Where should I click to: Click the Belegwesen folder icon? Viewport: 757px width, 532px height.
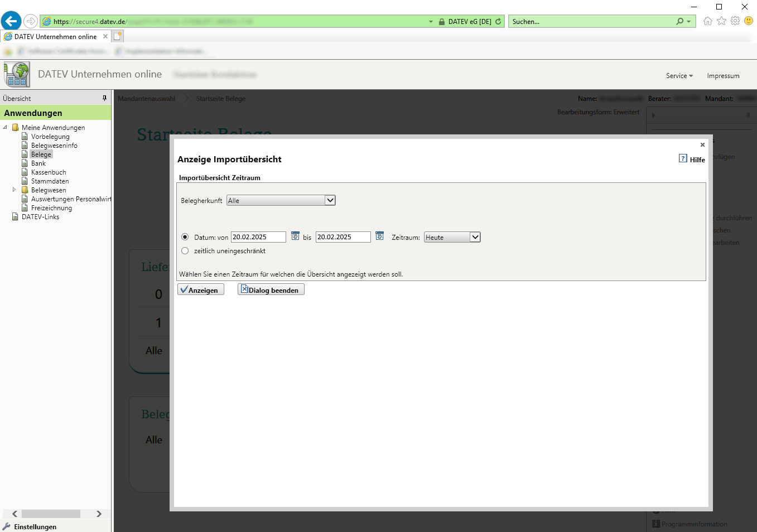25,190
